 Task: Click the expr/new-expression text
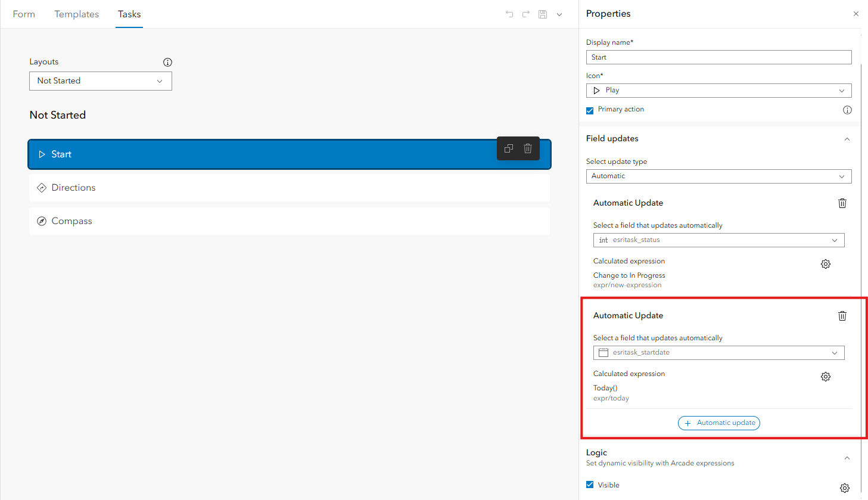[x=627, y=285]
